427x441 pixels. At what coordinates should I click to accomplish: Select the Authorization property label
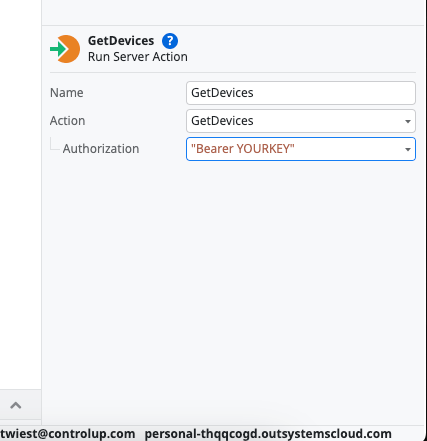(101, 149)
